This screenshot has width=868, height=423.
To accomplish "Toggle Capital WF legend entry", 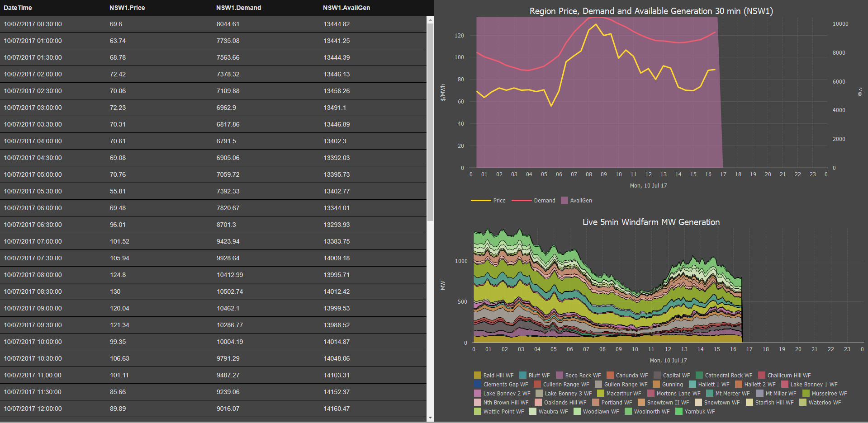I will pos(672,376).
